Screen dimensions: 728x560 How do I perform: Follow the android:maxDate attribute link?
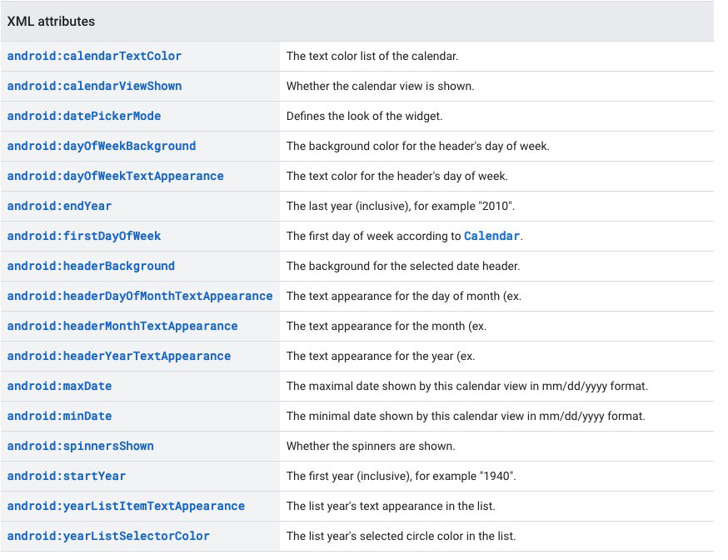point(59,386)
